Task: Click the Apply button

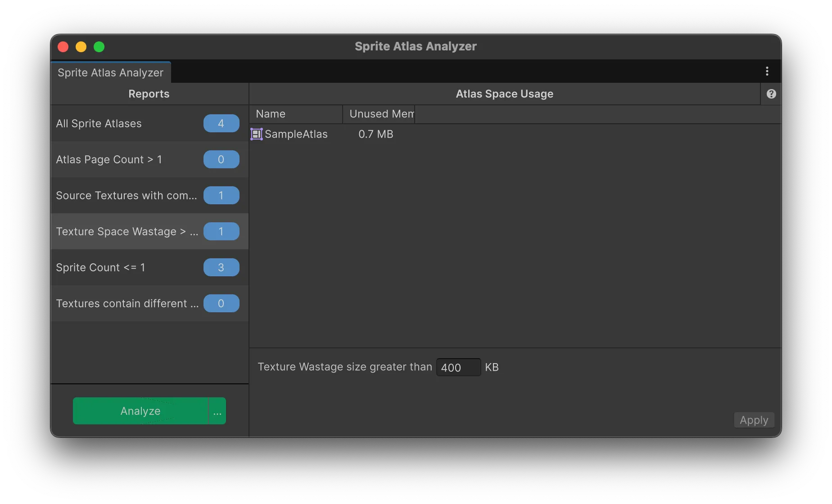Action: [754, 420]
